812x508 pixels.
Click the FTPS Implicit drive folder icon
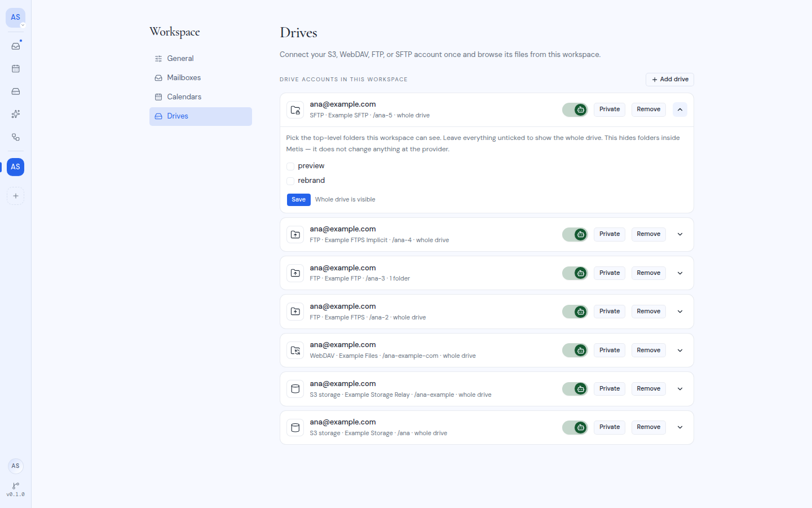tap(295, 235)
